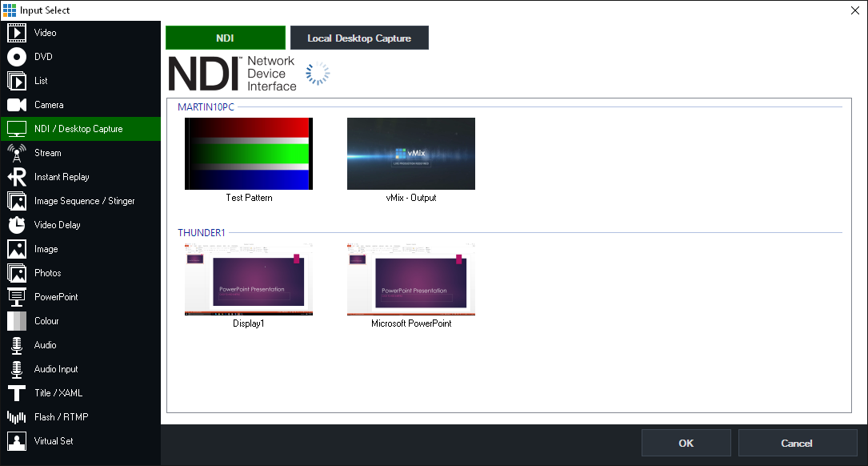Image resolution: width=868 pixels, height=466 pixels.
Task: Choose the vMix - Output source thumbnail
Action: [x=410, y=154]
